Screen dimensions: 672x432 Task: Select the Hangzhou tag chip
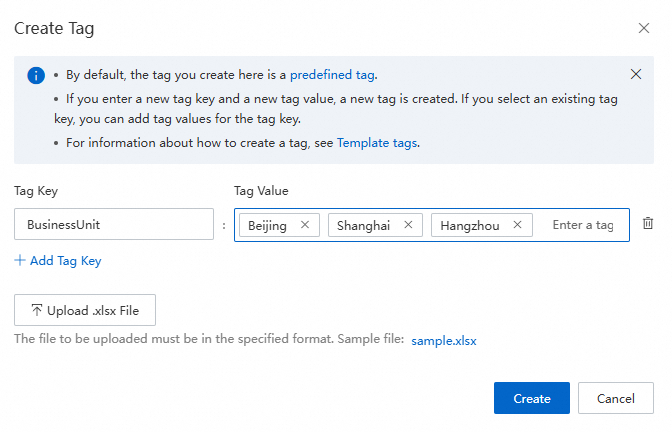pos(470,225)
